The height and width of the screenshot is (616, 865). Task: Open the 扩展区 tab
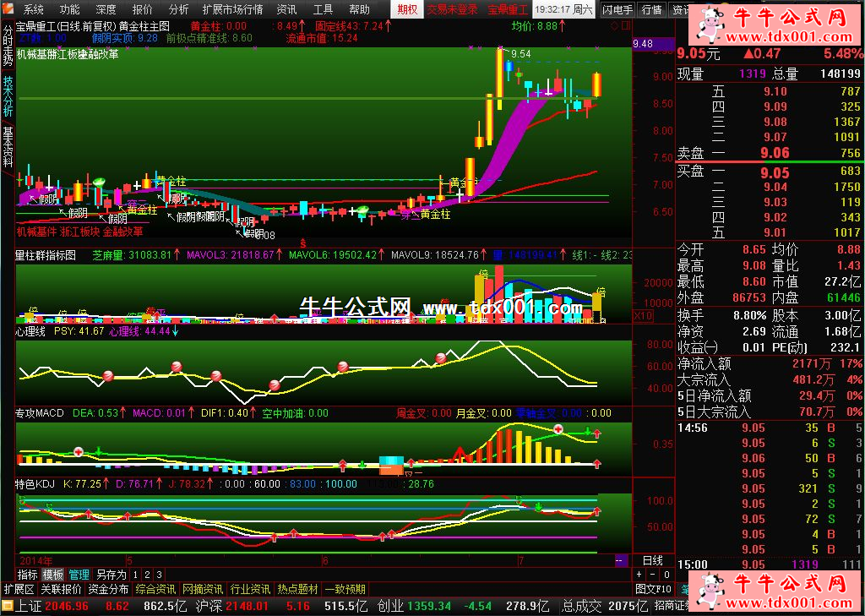(x=19, y=589)
